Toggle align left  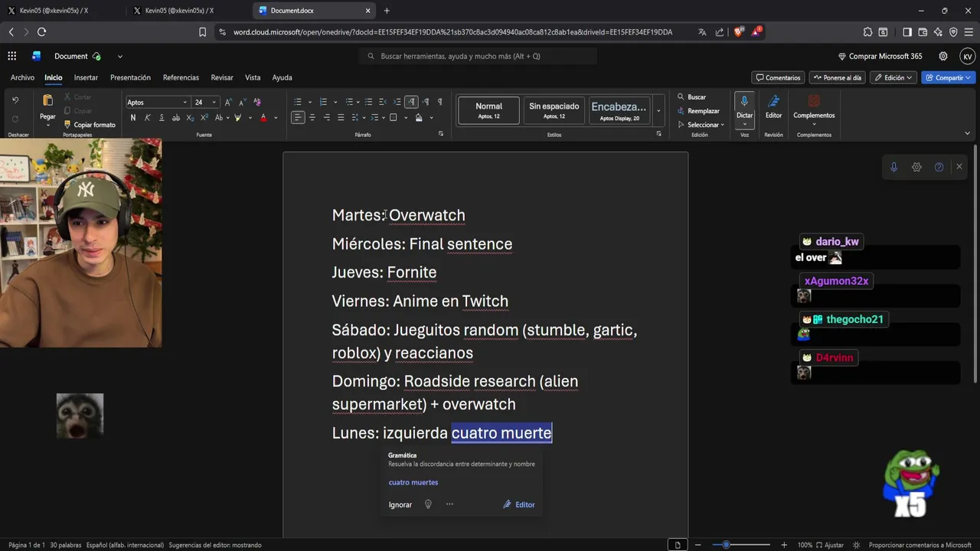click(x=298, y=118)
